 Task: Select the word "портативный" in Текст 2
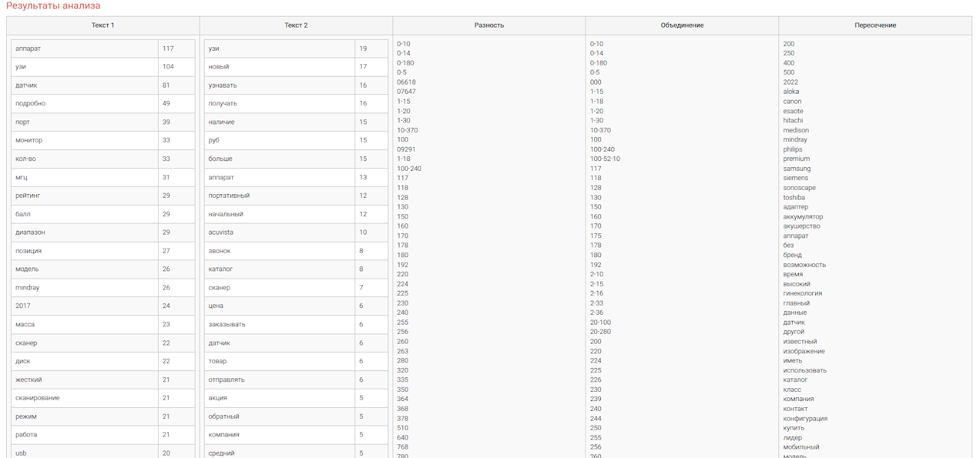coord(229,195)
